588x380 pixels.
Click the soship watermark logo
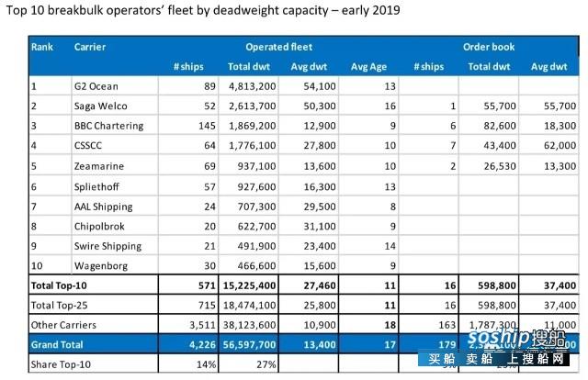click(516, 338)
